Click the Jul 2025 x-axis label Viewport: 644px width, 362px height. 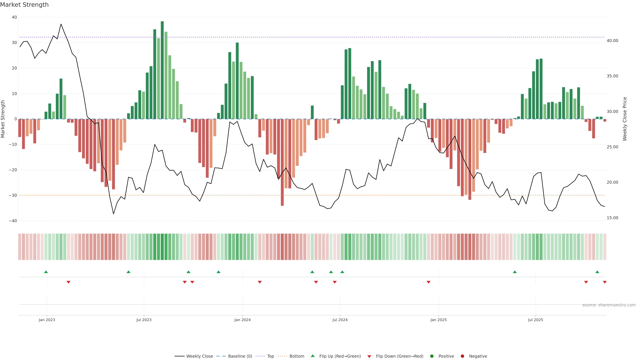535,320
